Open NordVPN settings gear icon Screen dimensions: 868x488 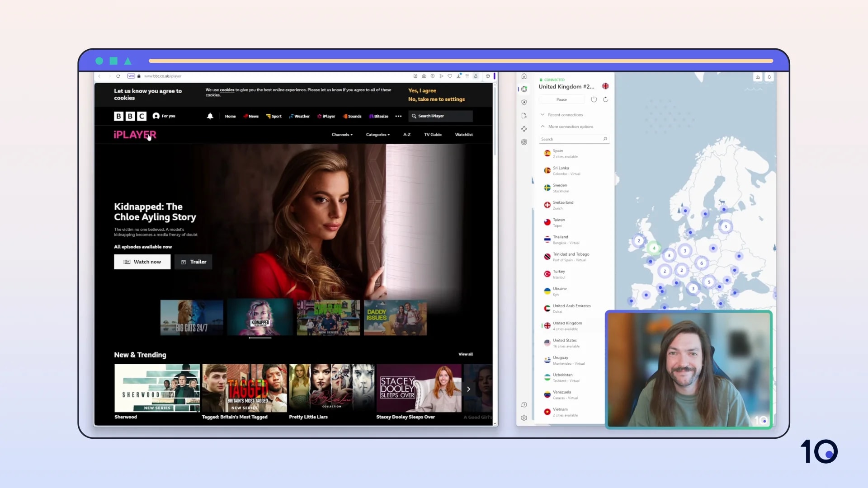click(x=524, y=418)
